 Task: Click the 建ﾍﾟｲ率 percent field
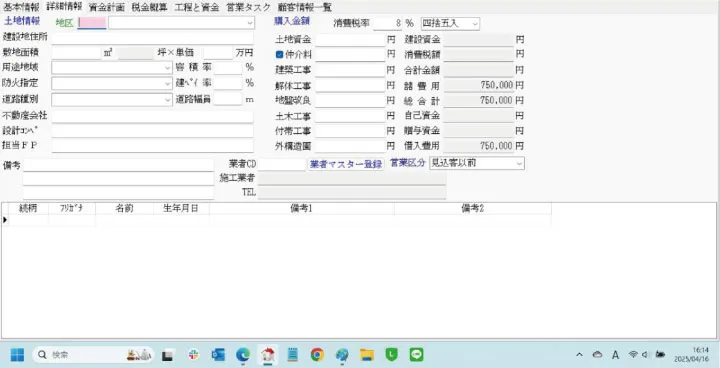click(228, 84)
